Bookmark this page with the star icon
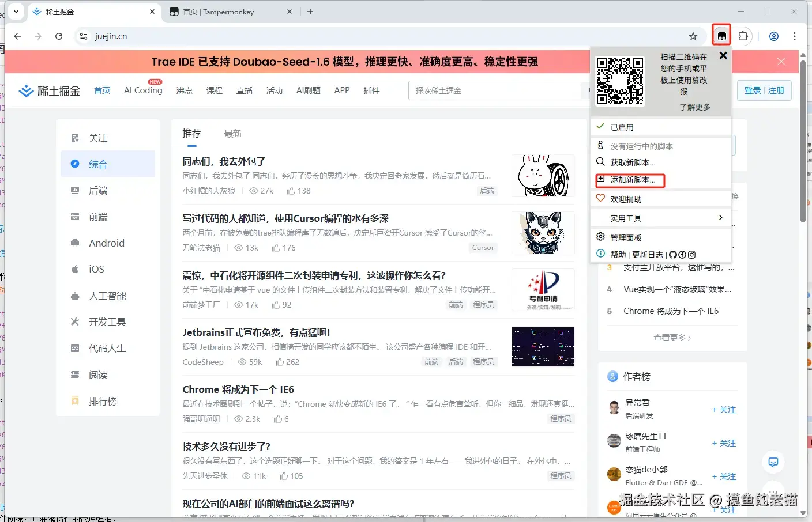 point(693,36)
